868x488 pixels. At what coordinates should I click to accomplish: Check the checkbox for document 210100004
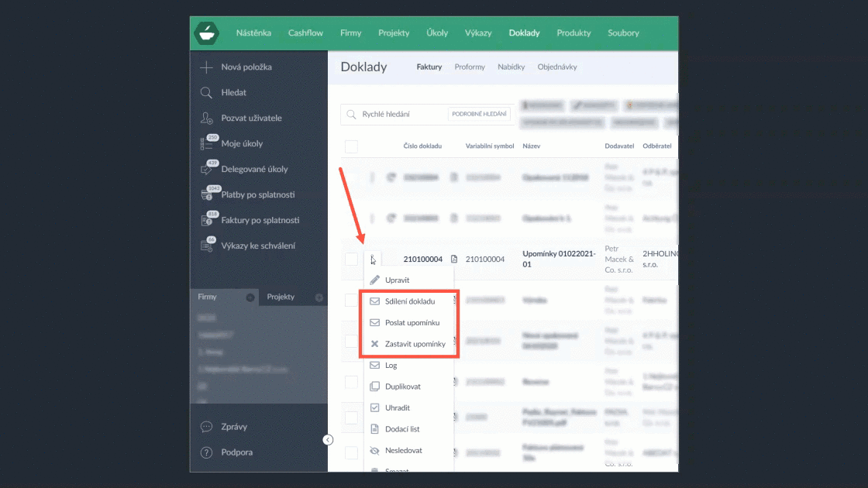pos(351,259)
